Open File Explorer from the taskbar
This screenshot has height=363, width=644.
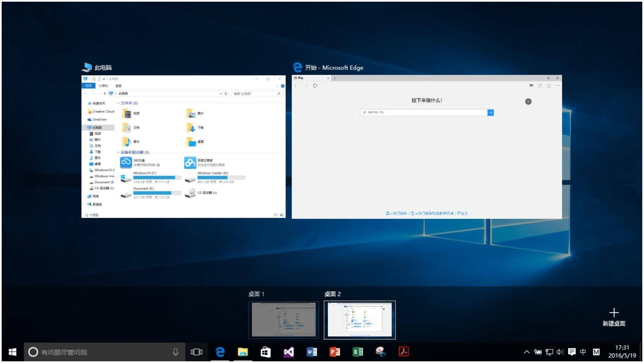coord(243,352)
